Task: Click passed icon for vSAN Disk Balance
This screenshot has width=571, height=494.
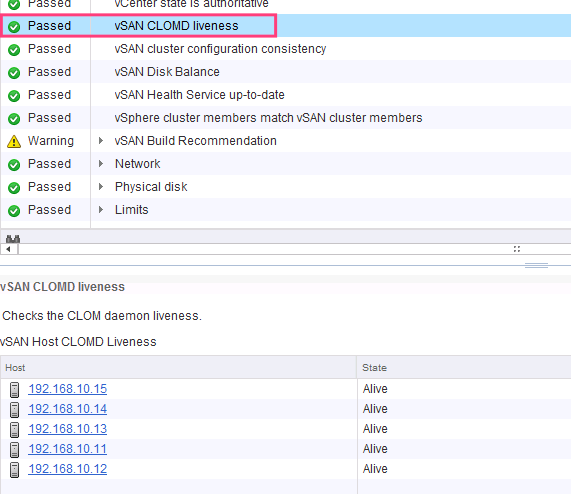Action: click(x=14, y=72)
